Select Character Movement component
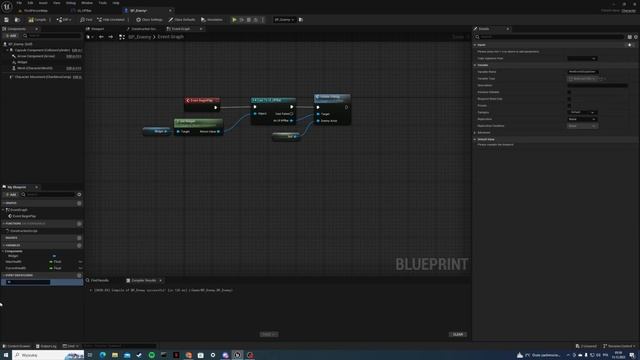The width and height of the screenshot is (640, 360). pos(43,77)
